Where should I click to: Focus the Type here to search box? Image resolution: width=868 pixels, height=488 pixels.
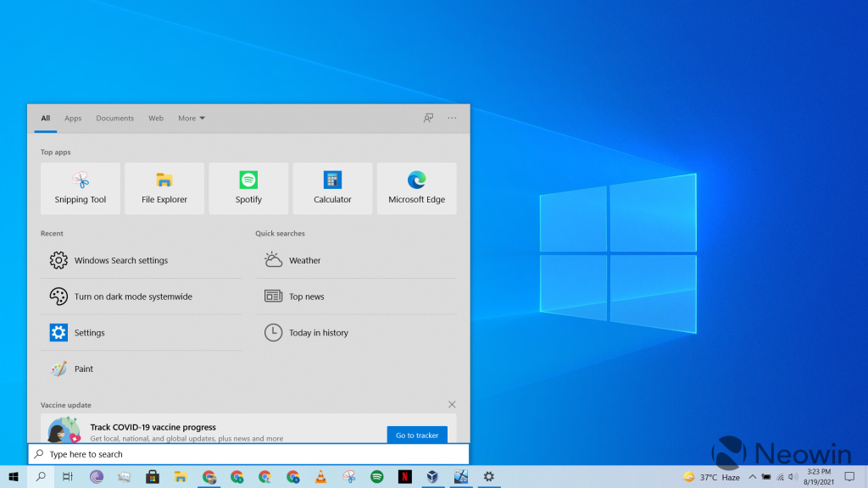pos(248,454)
